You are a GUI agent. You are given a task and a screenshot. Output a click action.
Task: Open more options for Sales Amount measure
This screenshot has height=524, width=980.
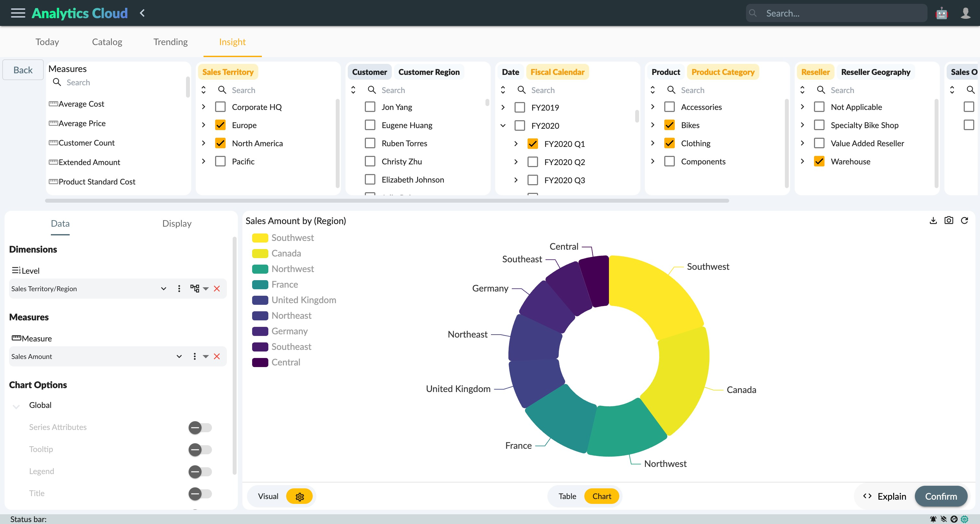(195, 356)
